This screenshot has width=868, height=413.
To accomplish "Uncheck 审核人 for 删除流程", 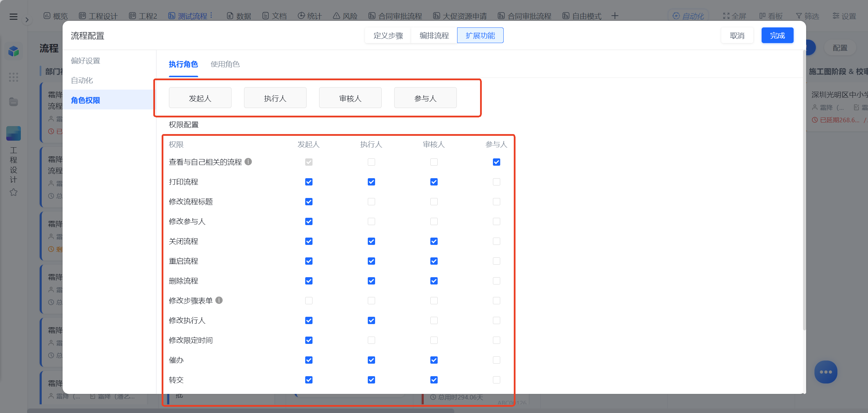I will (434, 281).
